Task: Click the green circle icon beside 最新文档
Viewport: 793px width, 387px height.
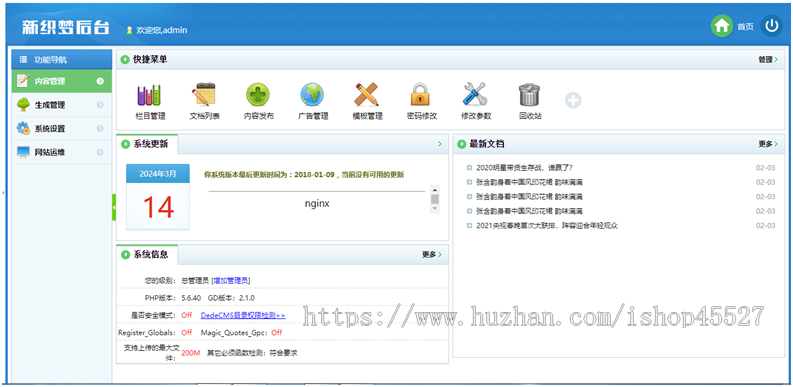Action: point(461,144)
